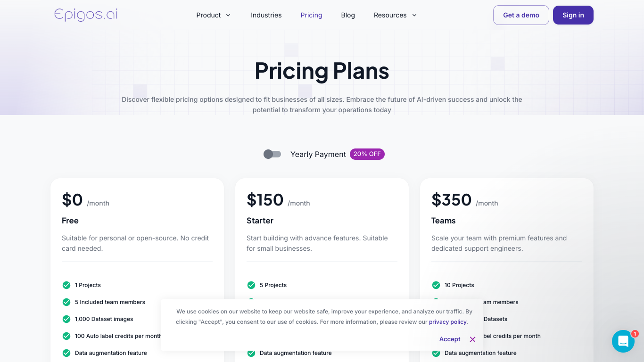Select the Pricing nav item
This screenshot has height=362, width=644.
coord(312,15)
